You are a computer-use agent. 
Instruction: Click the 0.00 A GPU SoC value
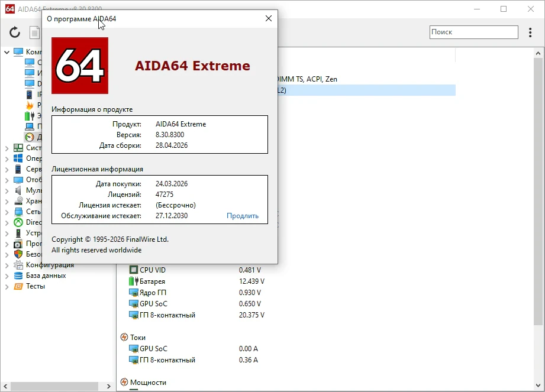[x=249, y=349]
